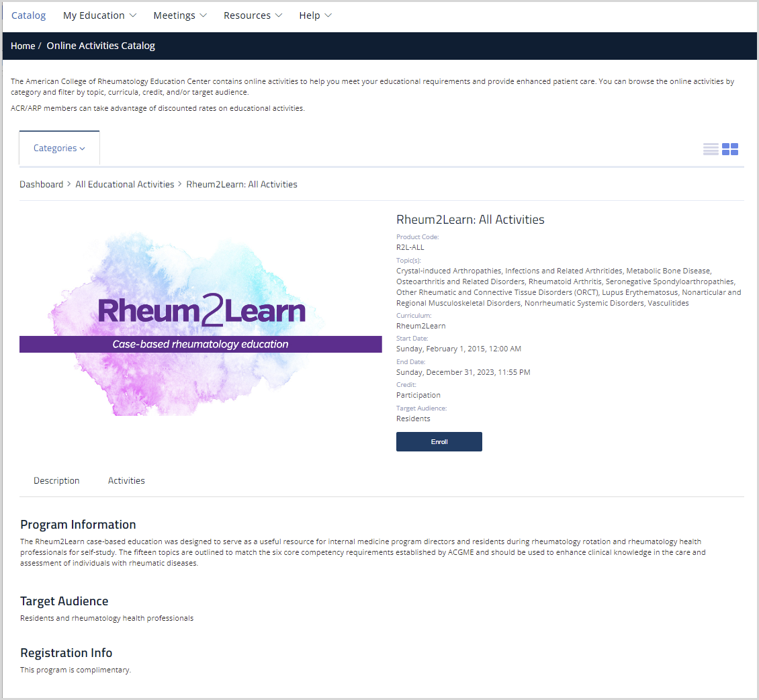The height and width of the screenshot is (700, 759).
Task: Select the Residents target audience value
Action: click(413, 419)
